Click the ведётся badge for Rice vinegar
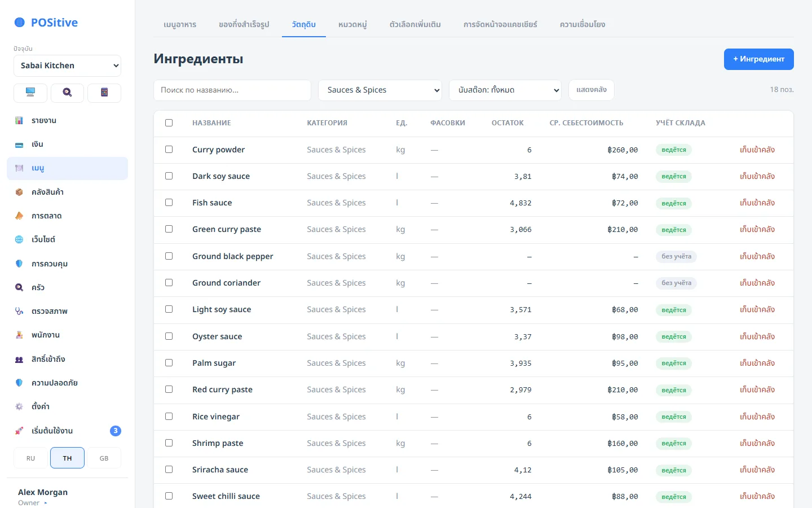The width and height of the screenshot is (812, 508). [x=674, y=417]
